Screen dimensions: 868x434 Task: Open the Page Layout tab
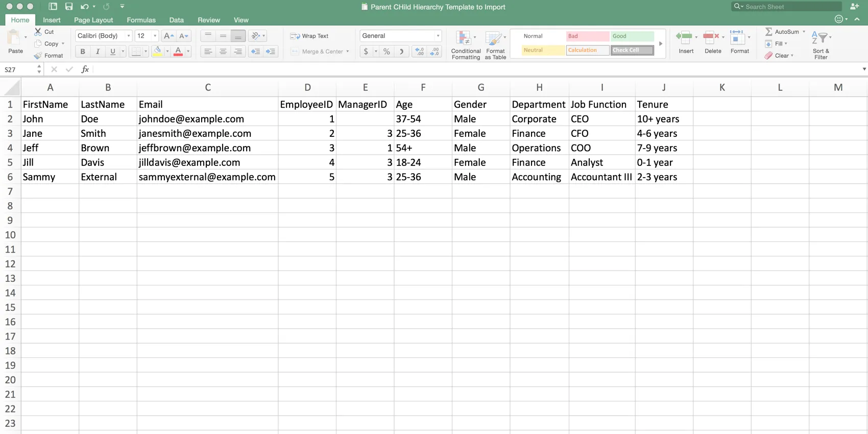pos(93,20)
